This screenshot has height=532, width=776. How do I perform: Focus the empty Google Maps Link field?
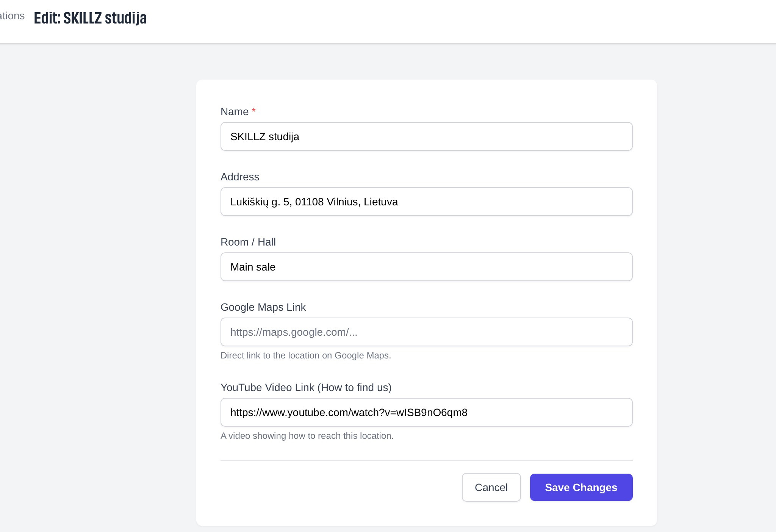pyautogui.click(x=426, y=332)
